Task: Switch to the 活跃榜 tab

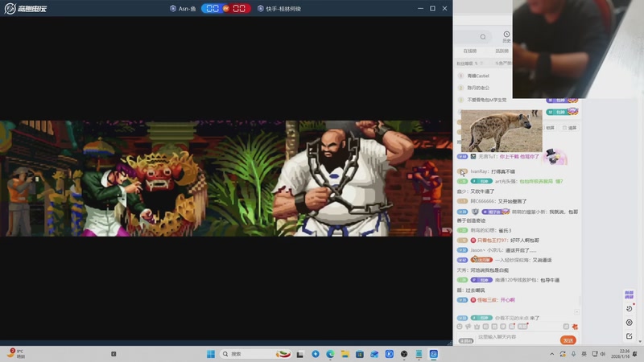Action: tap(502, 51)
